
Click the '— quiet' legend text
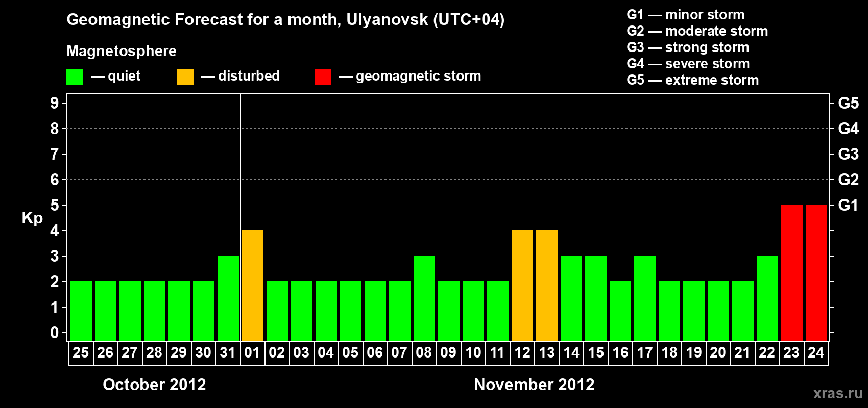(x=115, y=76)
